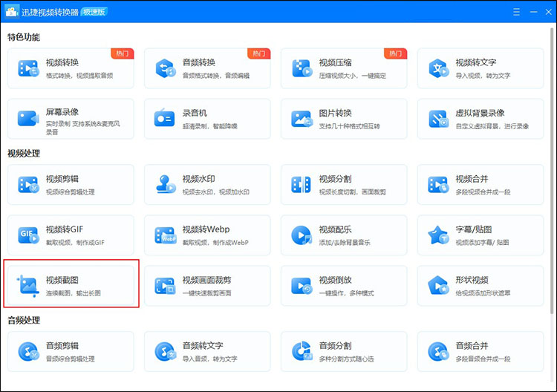
Task: Click the 屏幕录像 title text
Action: pyautogui.click(x=62, y=112)
